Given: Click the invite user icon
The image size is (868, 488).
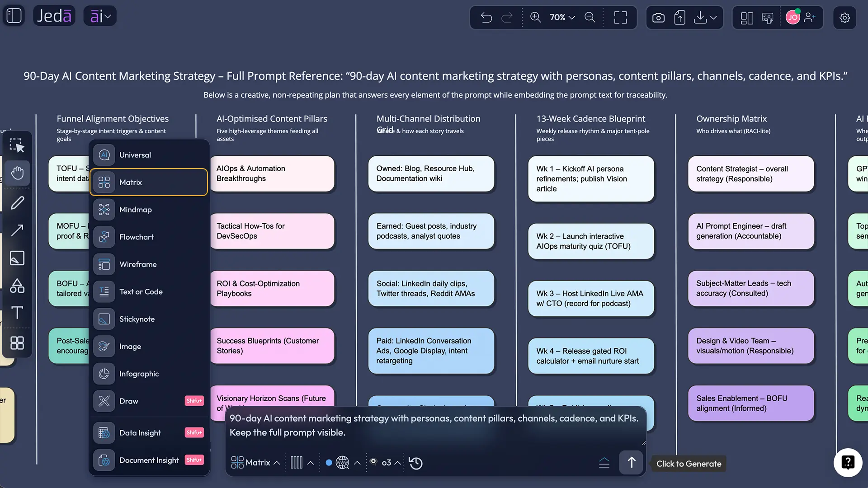Looking at the screenshot, I should 810,18.
